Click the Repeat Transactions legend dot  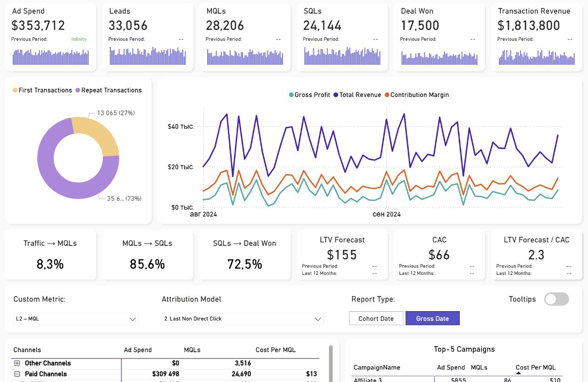click(x=78, y=90)
